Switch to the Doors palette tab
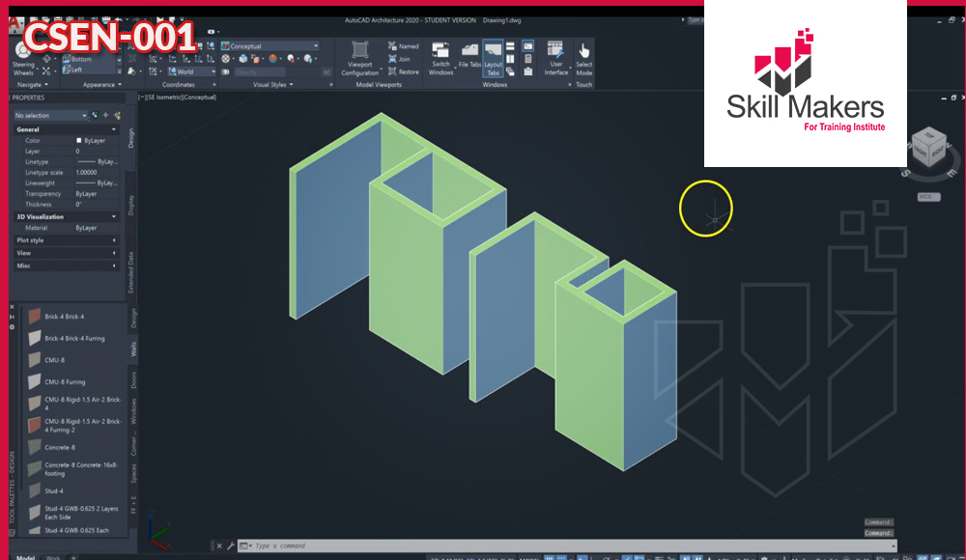The height and width of the screenshot is (560, 966). pyautogui.click(x=133, y=379)
